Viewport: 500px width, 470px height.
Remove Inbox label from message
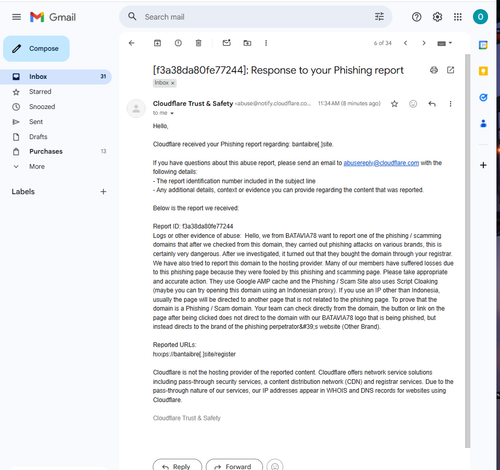point(173,83)
